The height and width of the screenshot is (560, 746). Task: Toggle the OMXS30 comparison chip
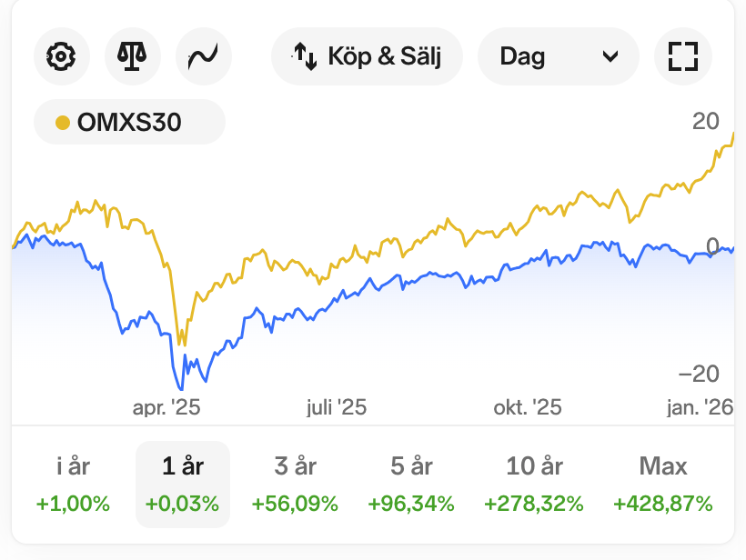click(x=129, y=122)
